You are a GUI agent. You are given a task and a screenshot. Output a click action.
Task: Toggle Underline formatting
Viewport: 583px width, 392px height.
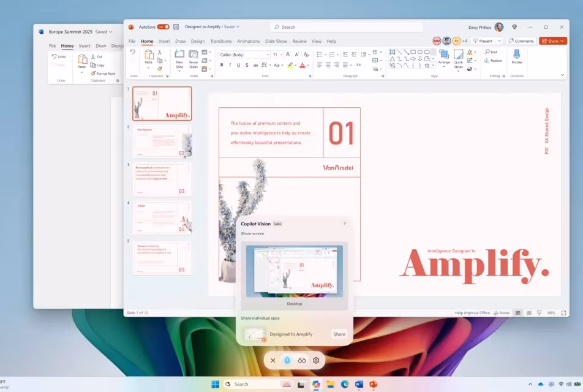point(238,65)
